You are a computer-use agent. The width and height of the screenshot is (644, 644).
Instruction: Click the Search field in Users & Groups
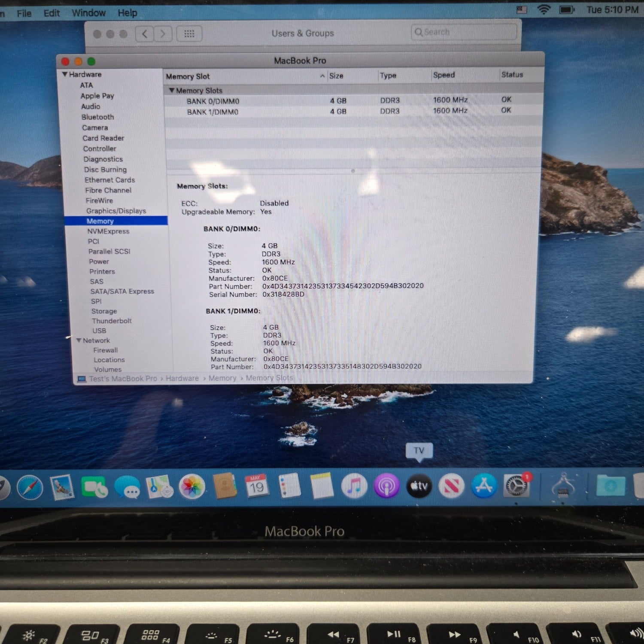click(x=464, y=32)
